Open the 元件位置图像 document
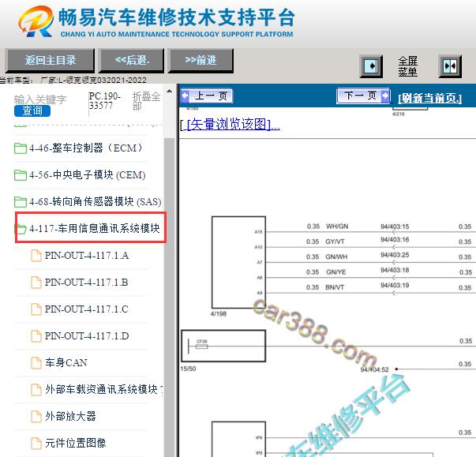The image size is (476, 457). click(75, 443)
